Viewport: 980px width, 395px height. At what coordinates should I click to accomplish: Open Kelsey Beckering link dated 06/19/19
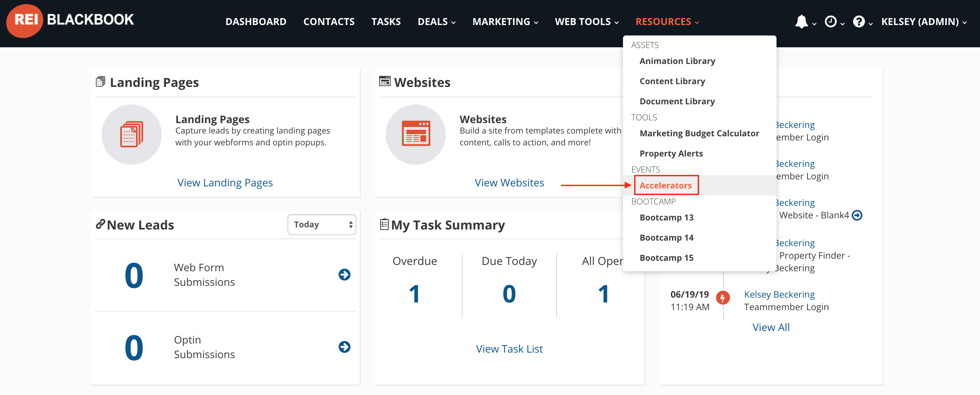779,295
